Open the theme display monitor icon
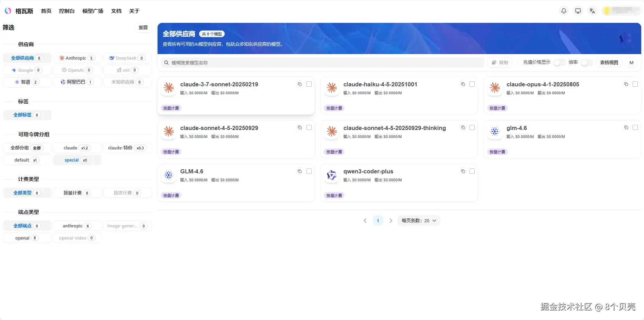This screenshot has width=644, height=320. click(x=578, y=11)
